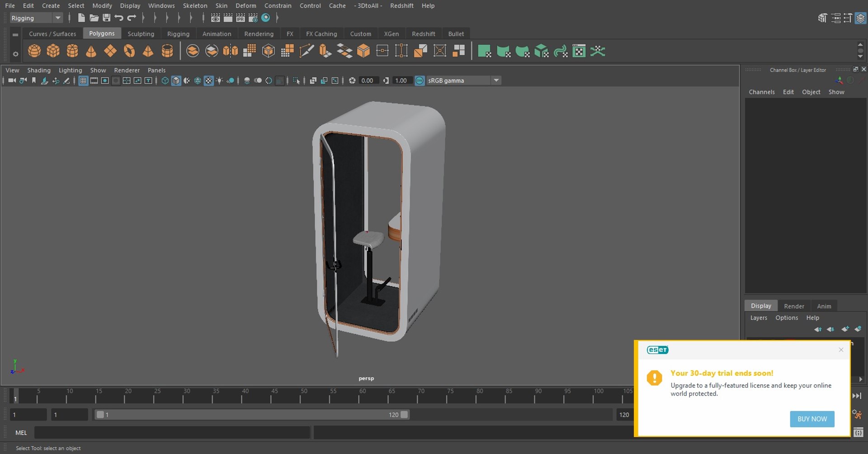
Task: Open Render Settings clapper gear icon
Action: pyautogui.click(x=253, y=18)
